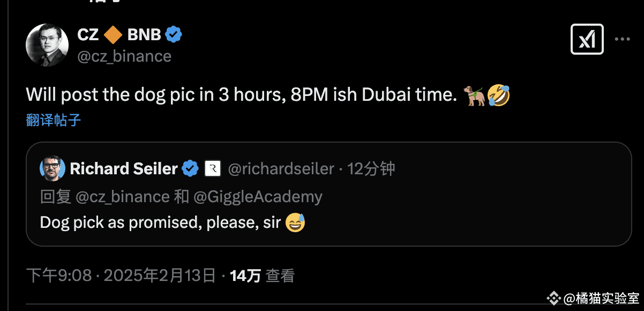Screen dimensions: 644x311
Task: Open the @cz_binance handle under CZ's name
Action: tap(124, 56)
